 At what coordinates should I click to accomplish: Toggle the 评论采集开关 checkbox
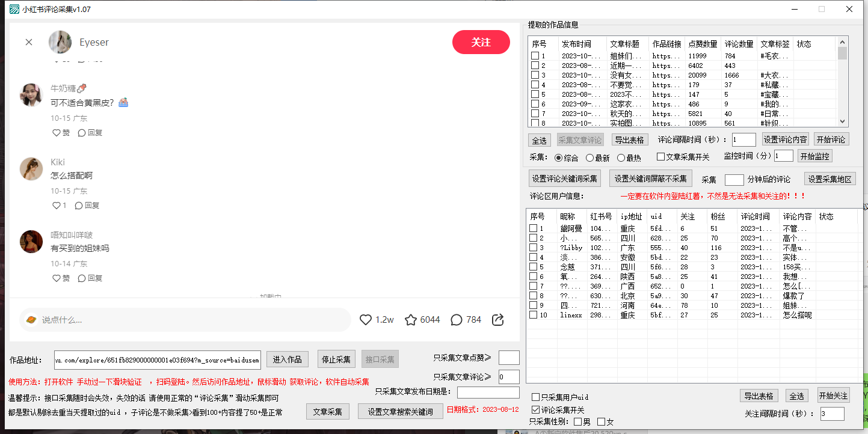[x=535, y=410]
